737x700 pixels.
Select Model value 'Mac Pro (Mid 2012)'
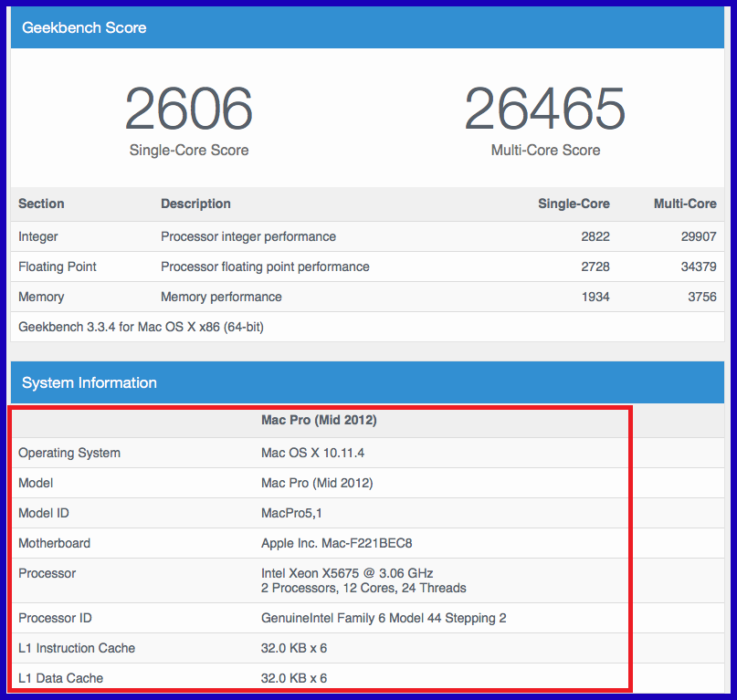tap(317, 483)
